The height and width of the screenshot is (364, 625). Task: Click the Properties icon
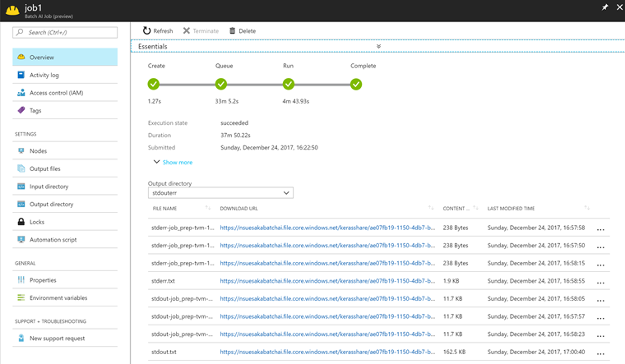tap(21, 280)
